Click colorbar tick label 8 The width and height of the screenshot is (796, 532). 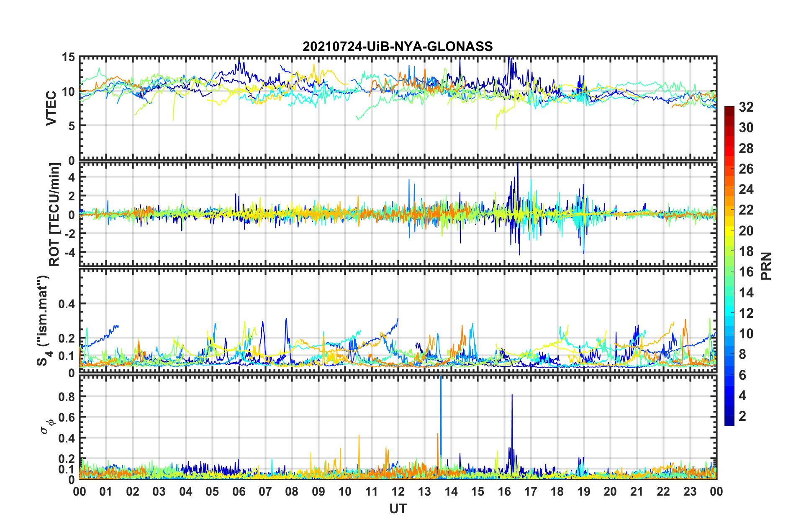tap(742, 354)
